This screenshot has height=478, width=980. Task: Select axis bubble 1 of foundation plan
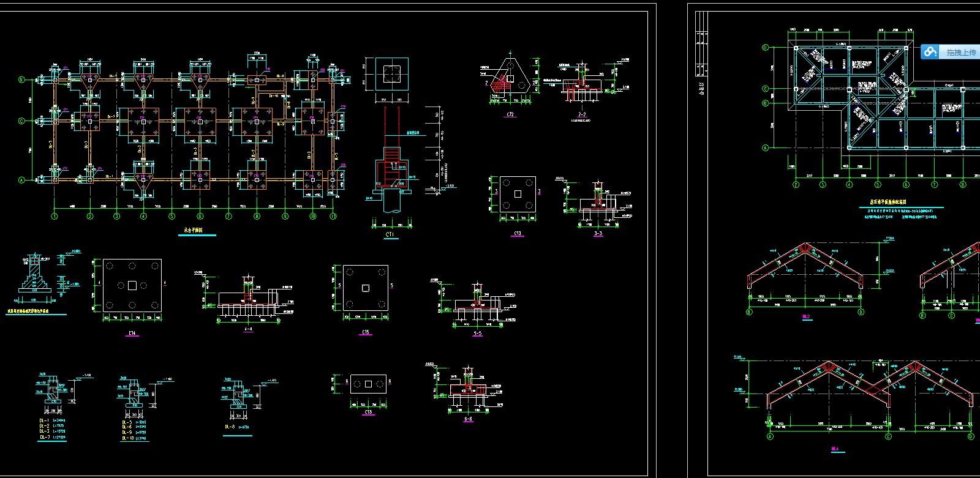tap(55, 216)
